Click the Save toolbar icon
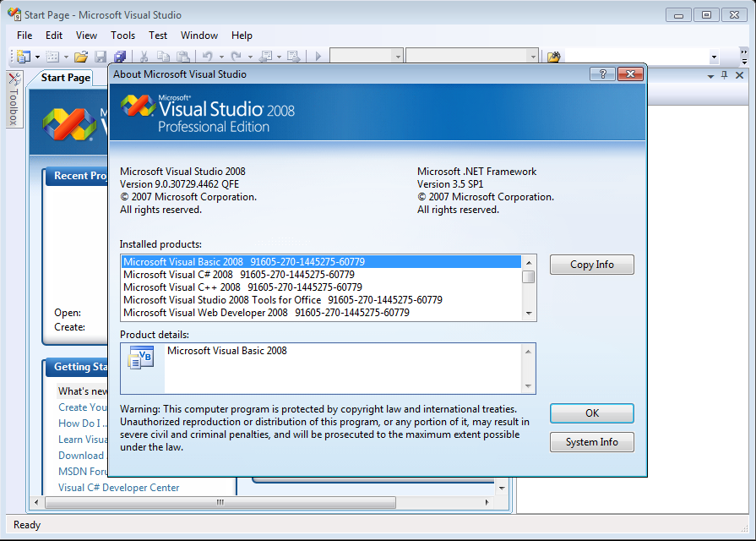Image resolution: width=756 pixels, height=541 pixels. [101, 57]
